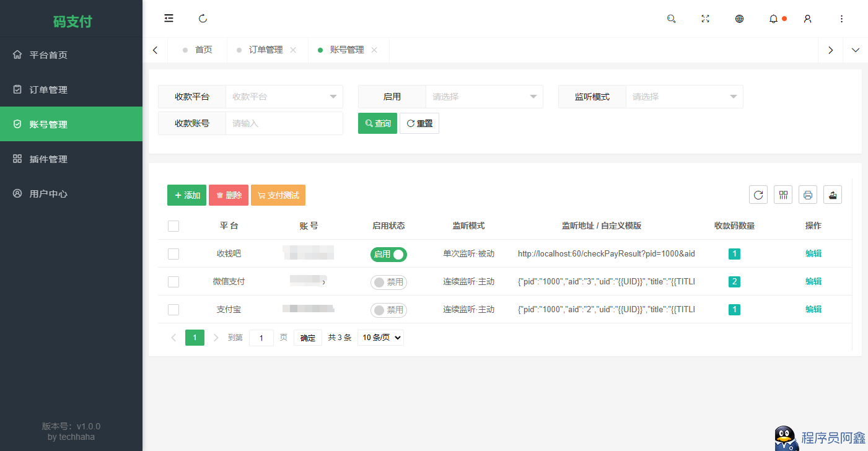Click the 单次监听·被动 cell
Screen dimensions: 868x451
468,254
